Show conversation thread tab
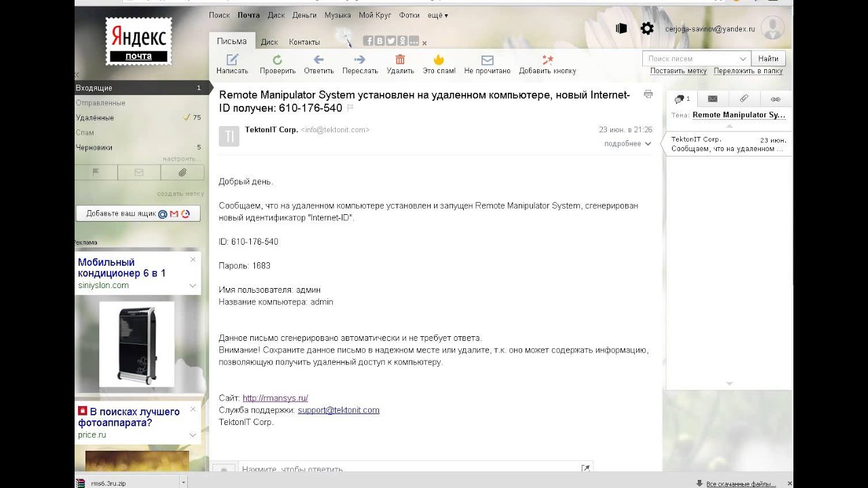Viewport: 868px width, 488px height. tap(682, 99)
